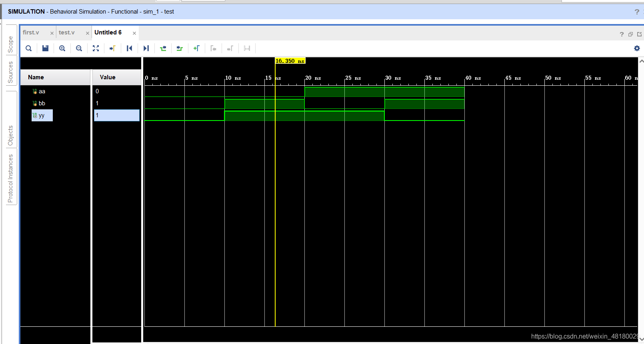Viewport: 644px width, 344px height.
Task: Close the first.v tab
Action: point(52,33)
